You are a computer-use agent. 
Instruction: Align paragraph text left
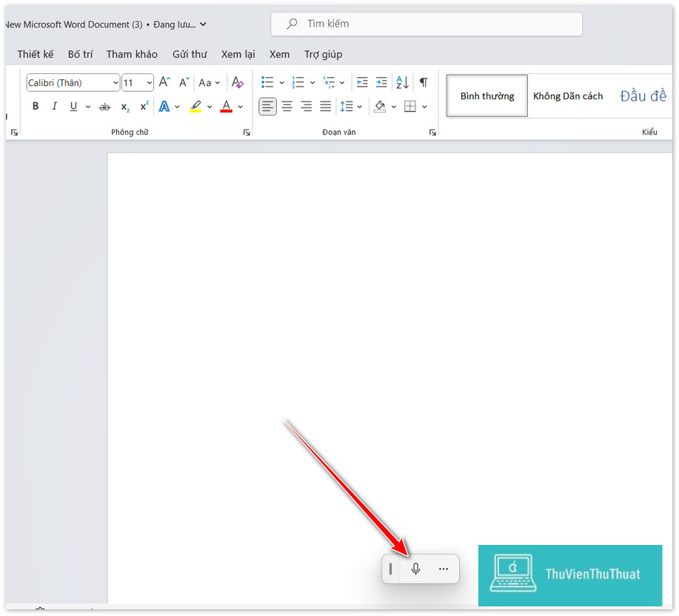[x=267, y=107]
